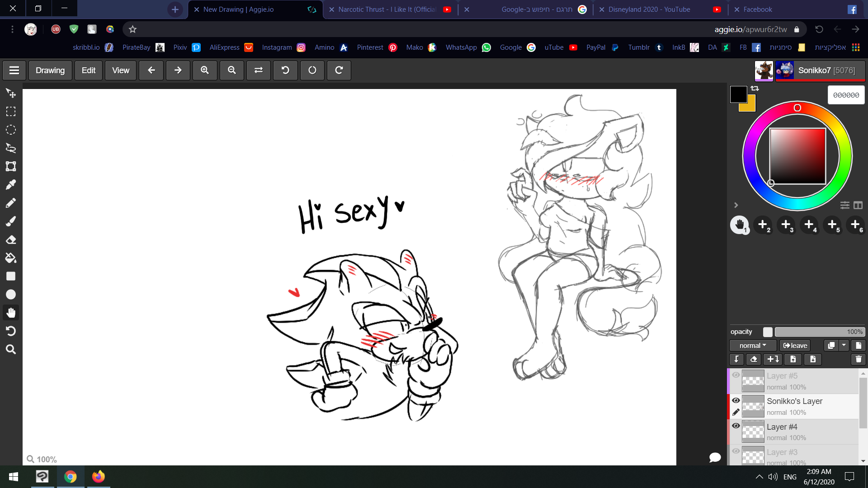Click the clear layer eraser button
Image resolution: width=868 pixels, height=488 pixels.
coord(753,359)
